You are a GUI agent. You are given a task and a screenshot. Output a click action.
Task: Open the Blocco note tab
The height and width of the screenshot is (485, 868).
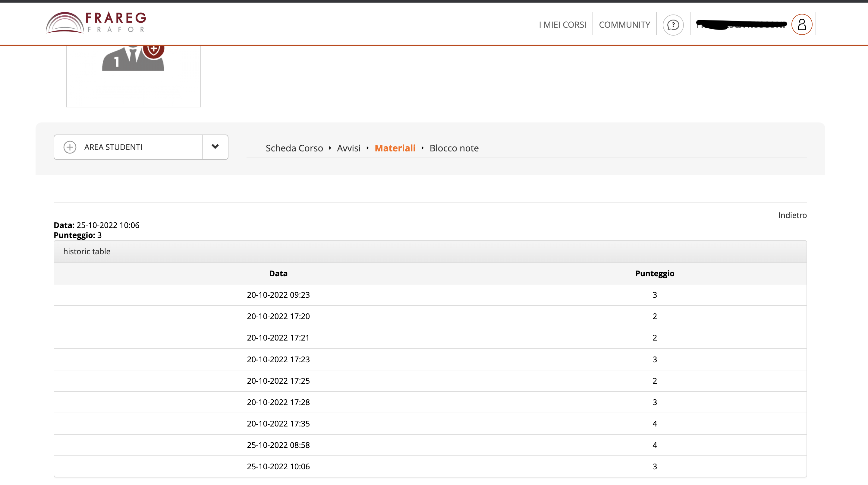pos(454,148)
